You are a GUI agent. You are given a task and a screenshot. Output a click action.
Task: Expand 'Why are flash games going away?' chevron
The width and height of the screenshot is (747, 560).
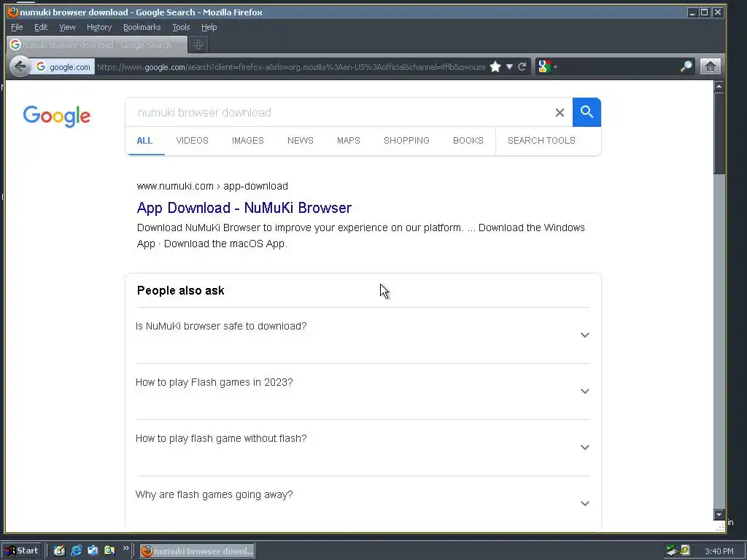(584, 504)
